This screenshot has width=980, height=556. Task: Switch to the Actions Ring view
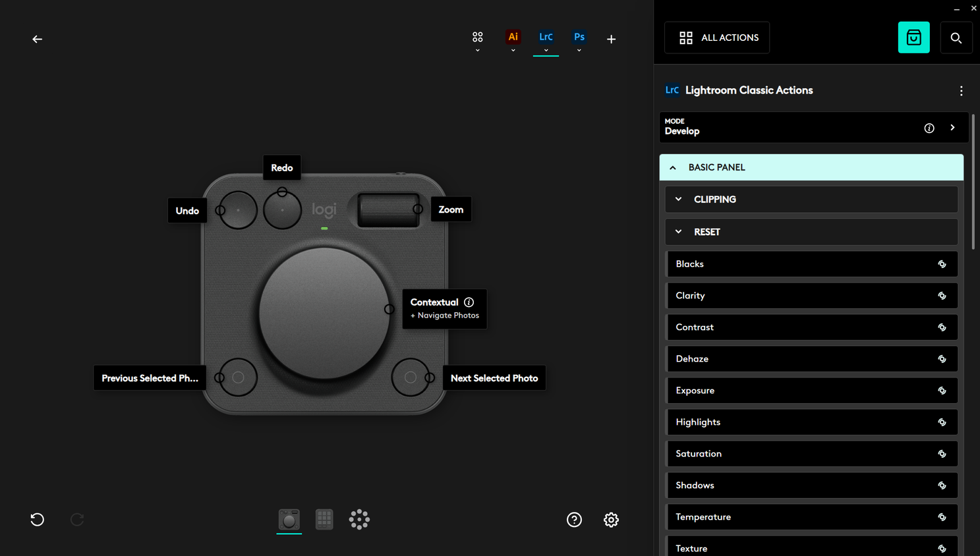point(359,520)
